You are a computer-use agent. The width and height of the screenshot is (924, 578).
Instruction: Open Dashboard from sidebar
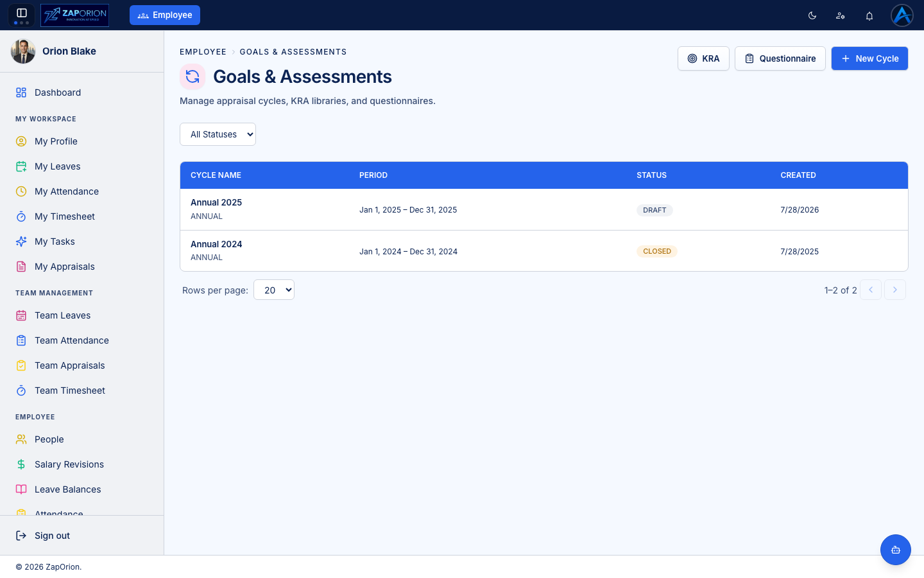point(82,92)
